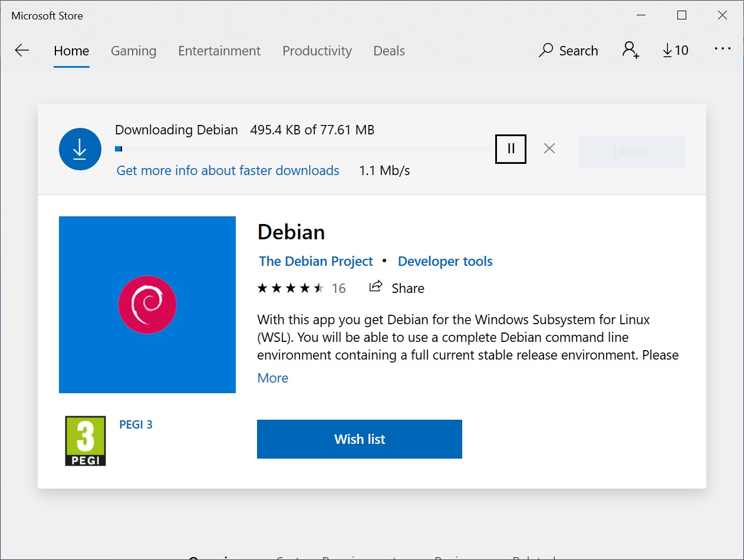Add Debian to Wish list
The height and width of the screenshot is (560, 744).
pyautogui.click(x=360, y=439)
